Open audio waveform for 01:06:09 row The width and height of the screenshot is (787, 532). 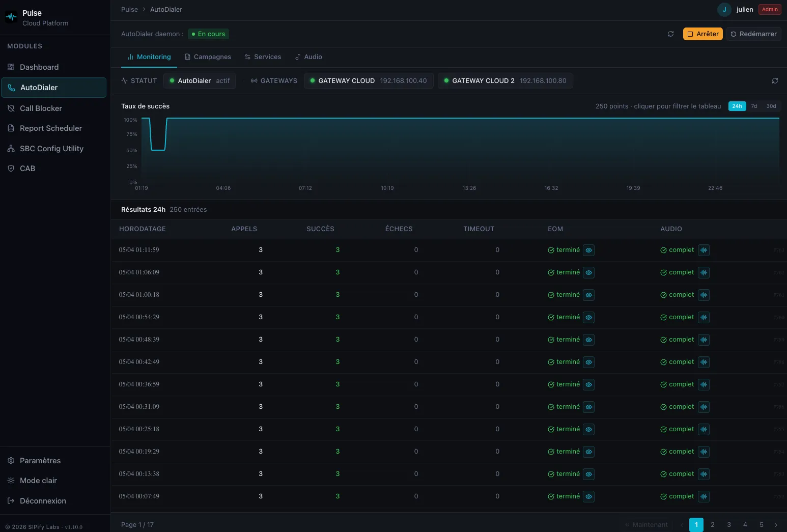click(704, 273)
